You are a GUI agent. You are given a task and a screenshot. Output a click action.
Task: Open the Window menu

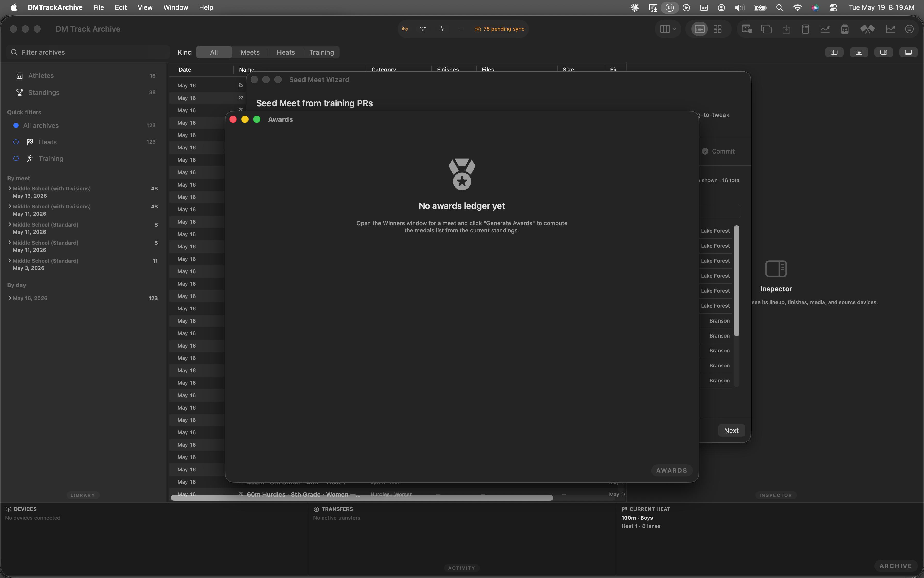[x=176, y=8]
